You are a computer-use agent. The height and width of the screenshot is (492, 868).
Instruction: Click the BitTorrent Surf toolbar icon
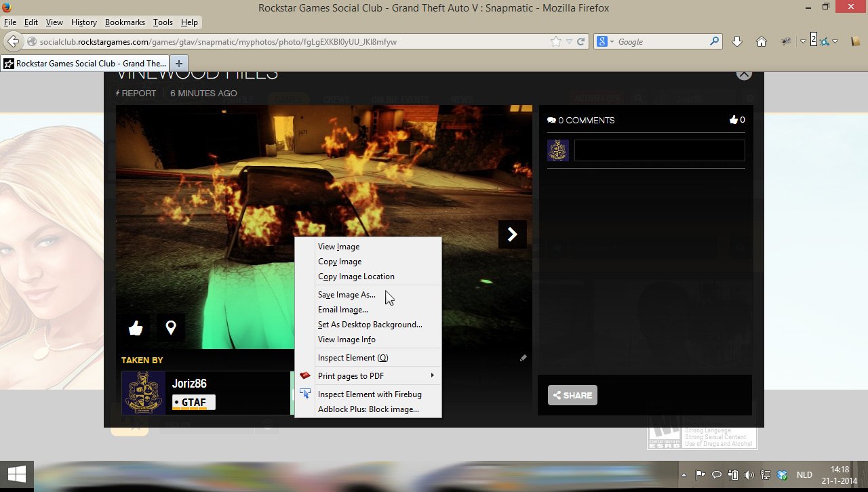(x=823, y=41)
